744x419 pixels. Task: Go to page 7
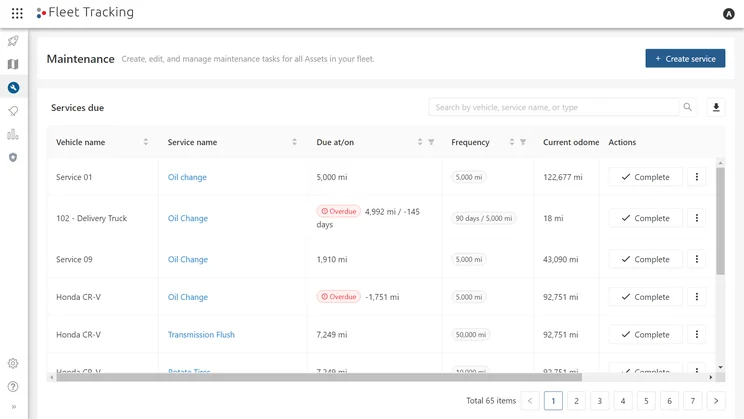coord(692,401)
